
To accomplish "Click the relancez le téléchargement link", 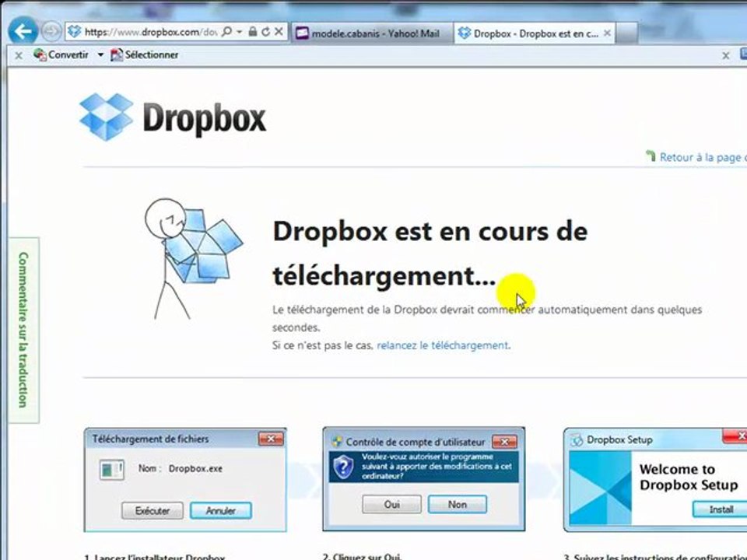I will tap(442, 345).
